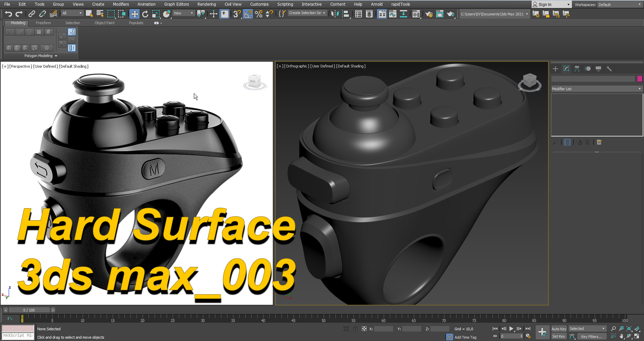The height and width of the screenshot is (341, 644).
Task: Click the large Set Keys plus button
Action: tap(542, 332)
